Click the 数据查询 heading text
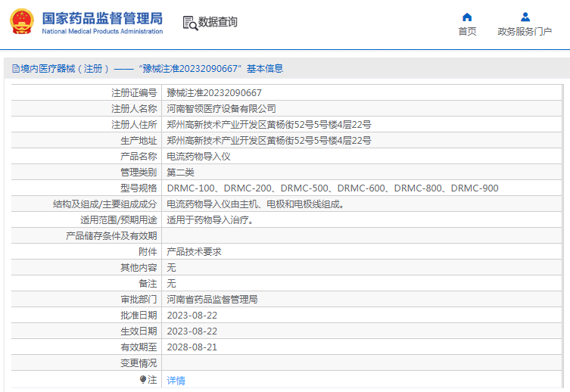 click(218, 22)
